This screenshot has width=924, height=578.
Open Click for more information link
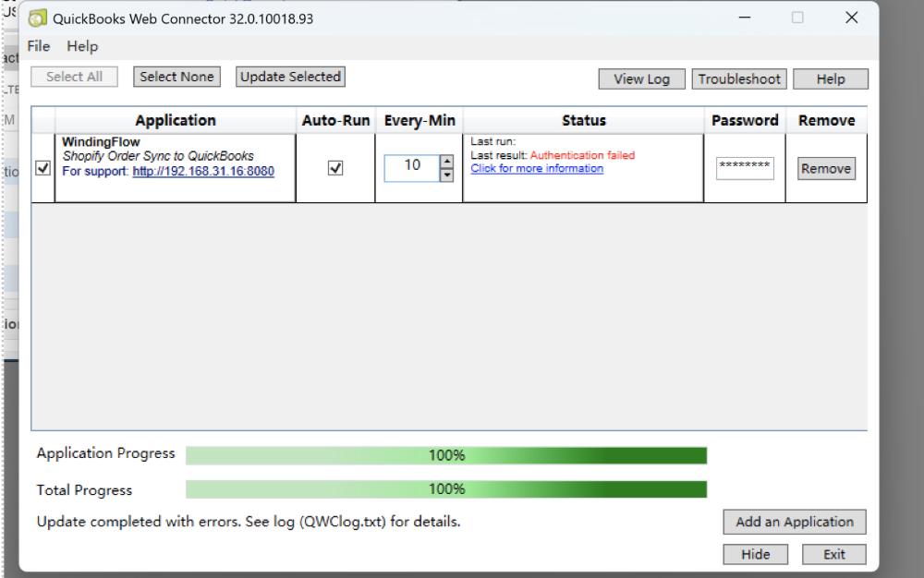coord(537,168)
